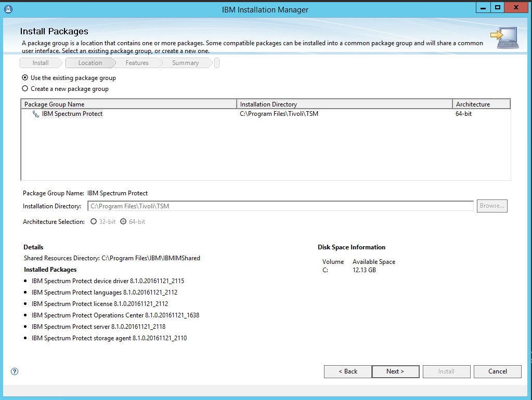Select Create a new package group
Screen dimensions: 532x400
click(25, 89)
